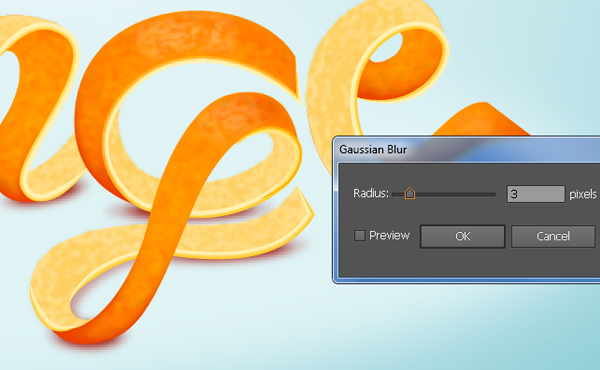The height and width of the screenshot is (370, 600).
Task: Enable the Preview checkbox
Action: tap(359, 235)
